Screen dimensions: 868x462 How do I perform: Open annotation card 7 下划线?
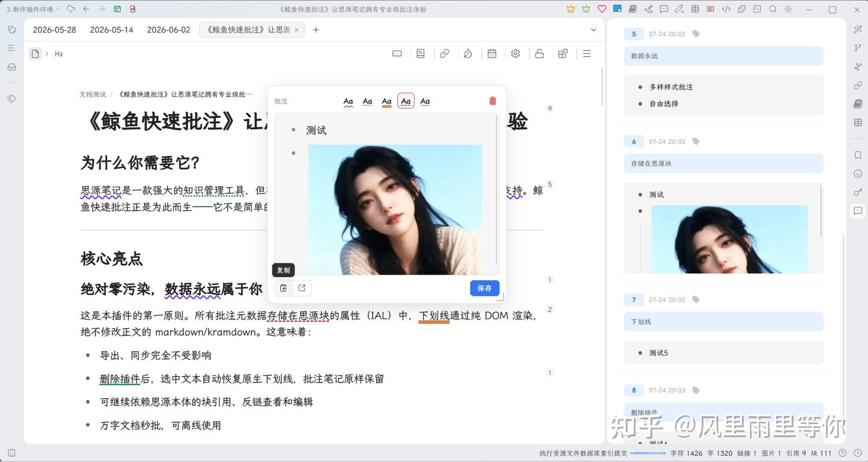[x=723, y=322]
